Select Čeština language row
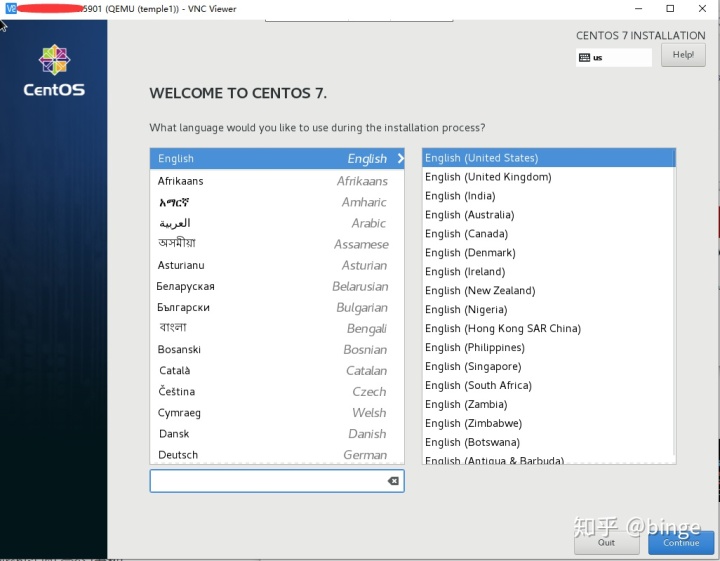 (277, 392)
